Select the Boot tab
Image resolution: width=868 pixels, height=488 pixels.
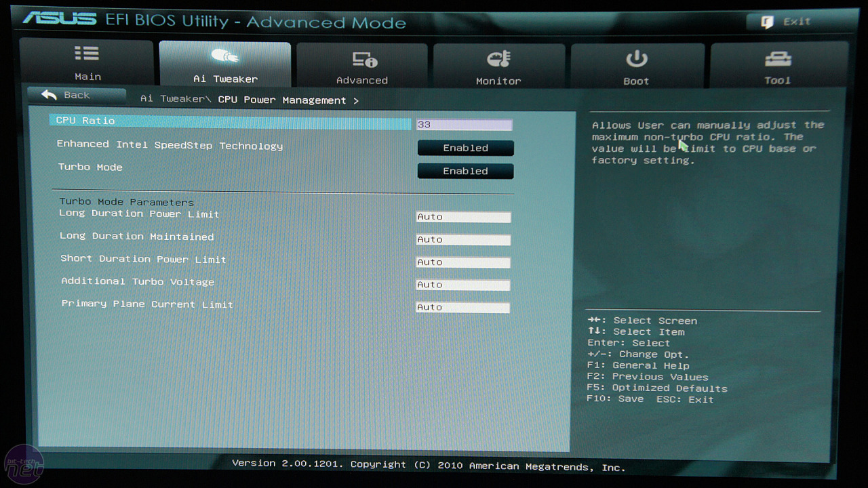(636, 66)
